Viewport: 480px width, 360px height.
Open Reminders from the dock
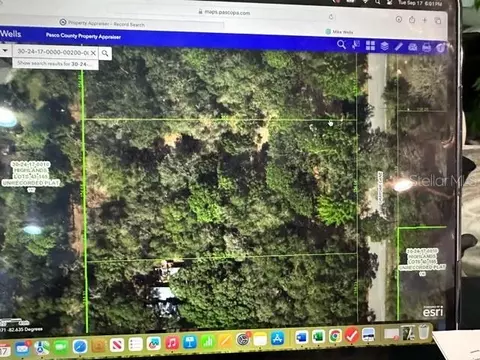(135, 344)
